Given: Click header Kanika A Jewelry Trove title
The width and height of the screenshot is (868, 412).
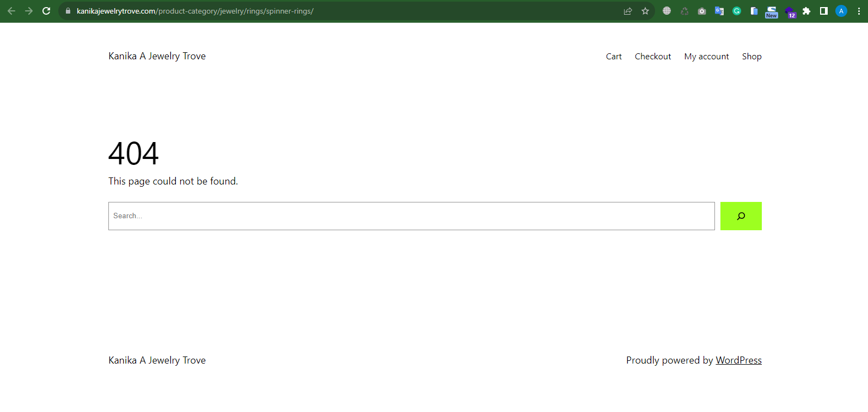Looking at the screenshot, I should 157,56.
